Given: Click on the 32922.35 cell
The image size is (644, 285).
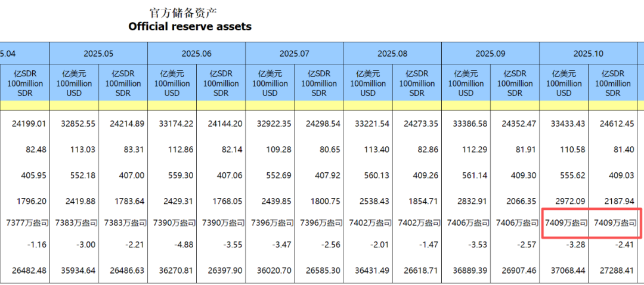Looking at the screenshot, I should point(274,123).
